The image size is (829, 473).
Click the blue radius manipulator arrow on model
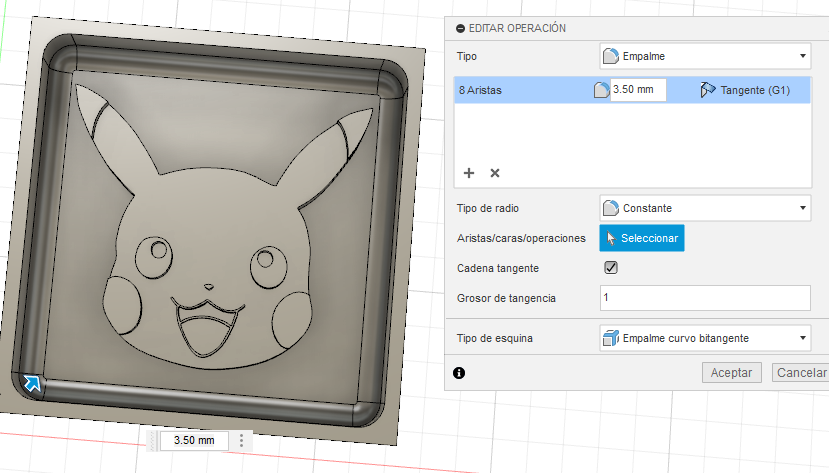pyautogui.click(x=32, y=383)
